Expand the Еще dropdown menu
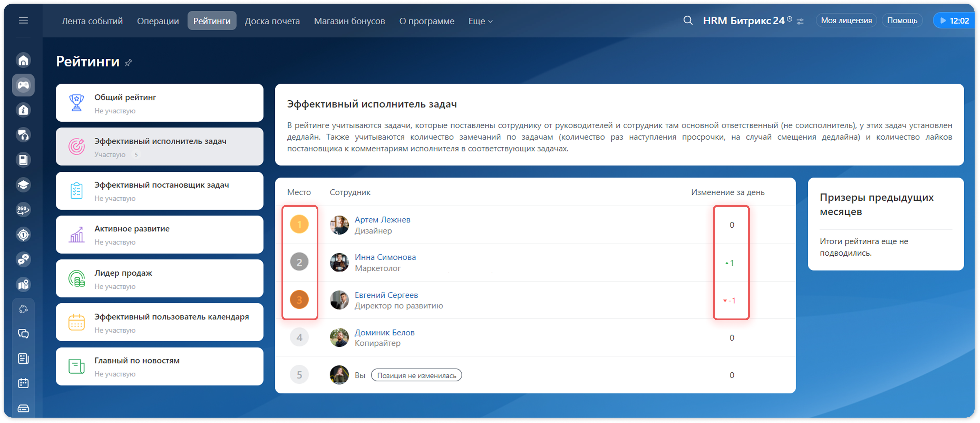The height and width of the screenshot is (423, 980). coord(481,21)
